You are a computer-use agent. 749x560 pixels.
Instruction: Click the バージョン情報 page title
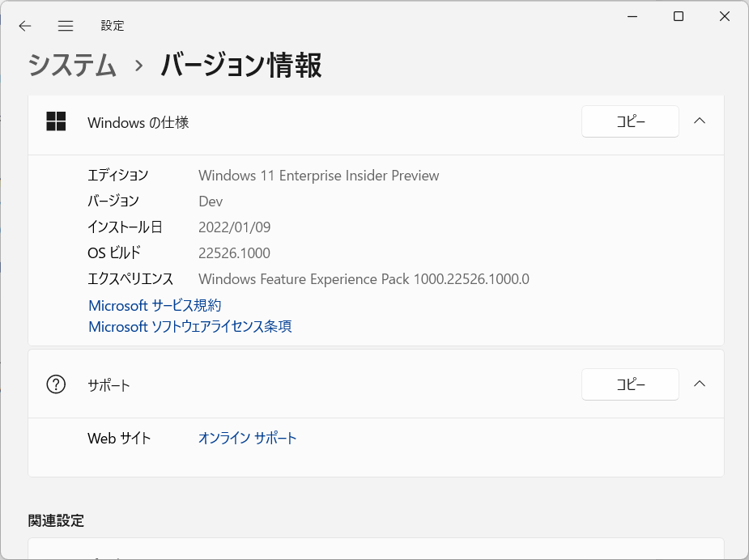click(x=241, y=66)
